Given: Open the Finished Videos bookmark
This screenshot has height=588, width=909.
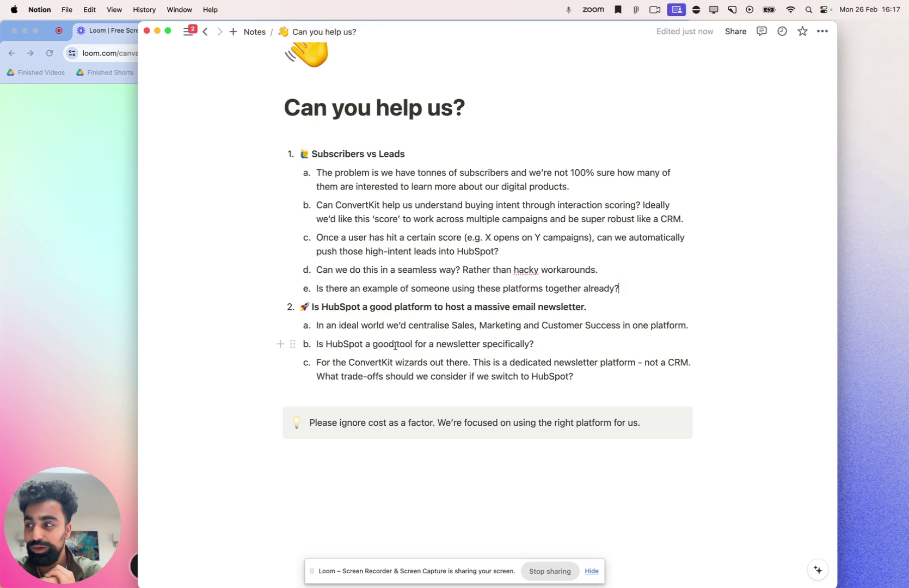Looking at the screenshot, I should 36,72.
